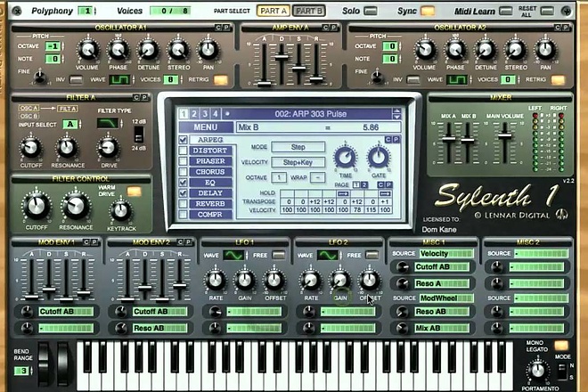Click the Main Volume slider
The image size is (588, 392).
tap(505, 136)
